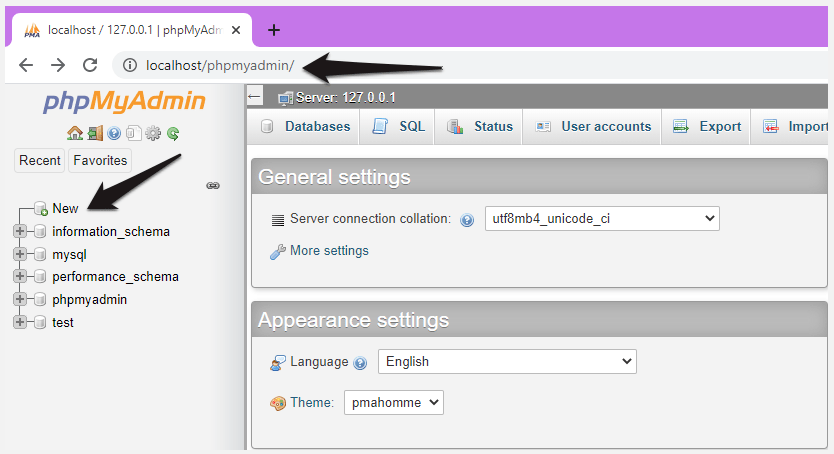Select the phpmyadmin database name
Screen dimensions: 834x454
point(89,300)
